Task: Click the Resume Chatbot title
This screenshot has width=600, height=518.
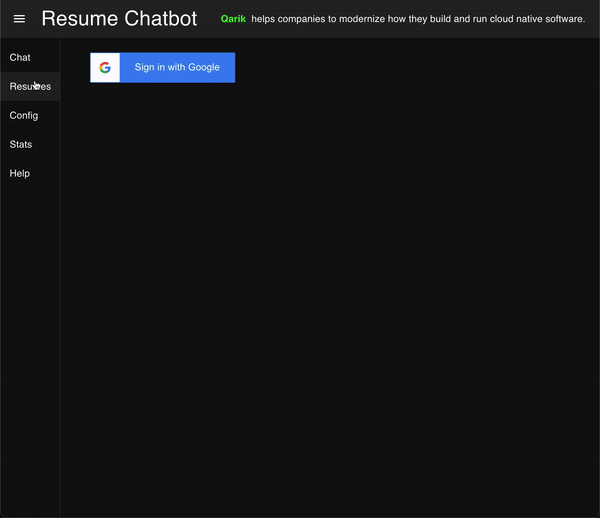Action: click(119, 19)
